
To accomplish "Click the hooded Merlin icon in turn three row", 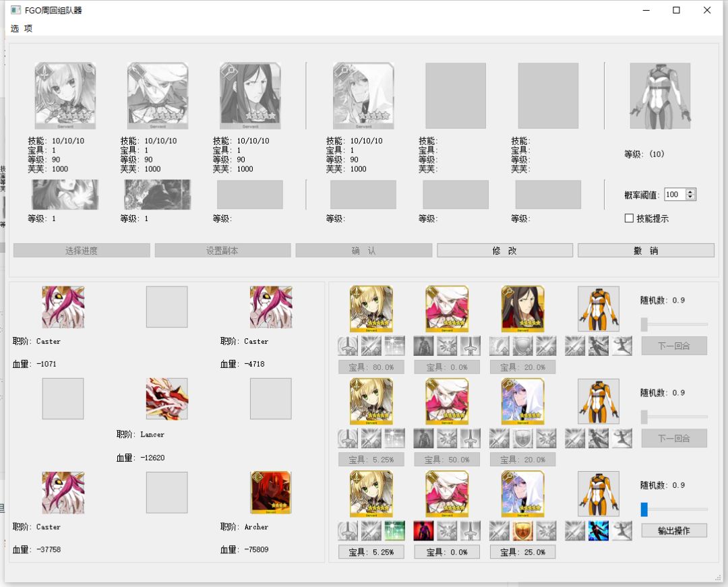I will click(x=523, y=494).
